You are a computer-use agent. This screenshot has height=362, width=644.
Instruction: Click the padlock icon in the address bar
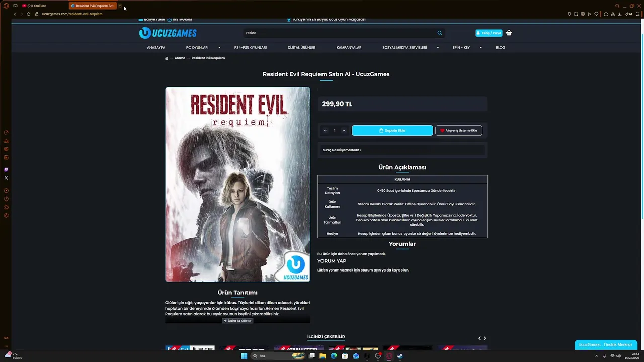point(37,14)
